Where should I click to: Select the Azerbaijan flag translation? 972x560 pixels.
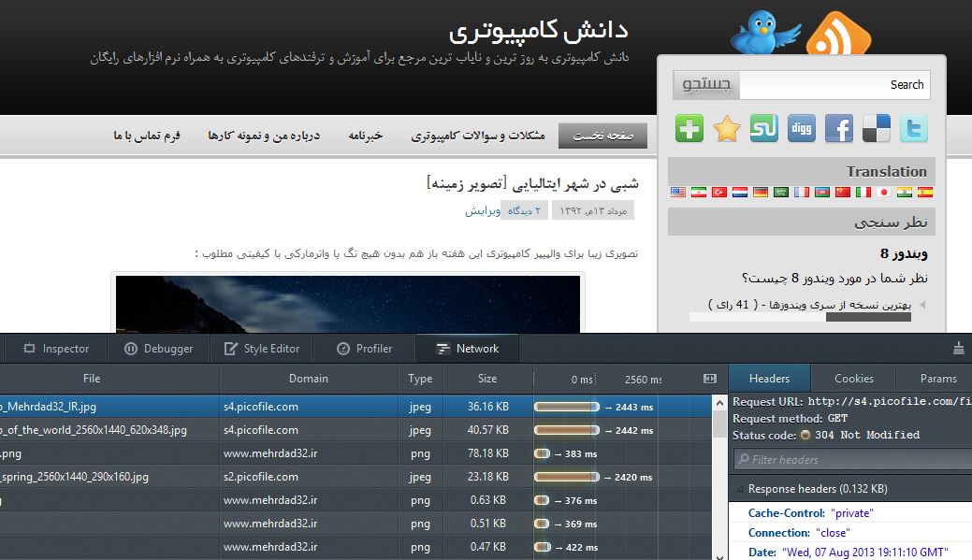coord(822,192)
